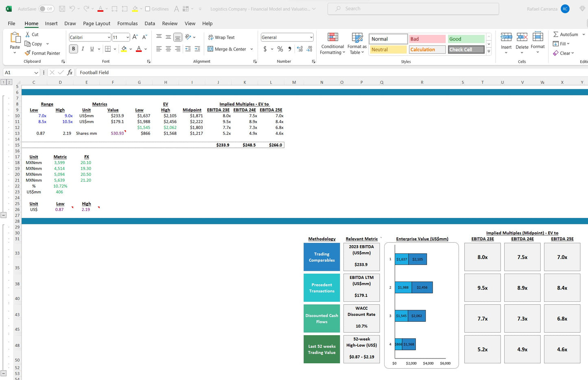Click into the Search box
This screenshot has width=588, height=380.
click(x=413, y=9)
